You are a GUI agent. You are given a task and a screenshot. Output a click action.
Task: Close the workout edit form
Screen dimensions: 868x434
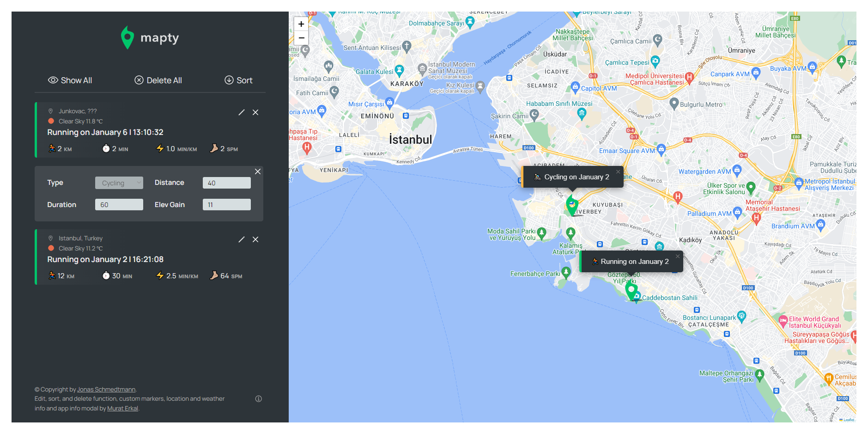pos(258,171)
